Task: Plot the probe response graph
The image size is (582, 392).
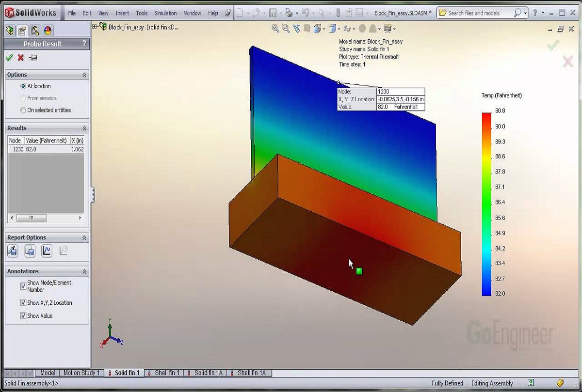Action: [47, 251]
